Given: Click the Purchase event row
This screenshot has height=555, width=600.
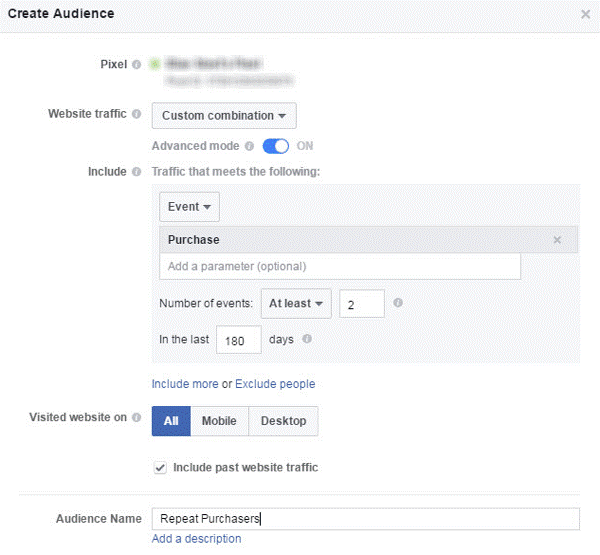Looking at the screenshot, I should pyautogui.click(x=368, y=240).
